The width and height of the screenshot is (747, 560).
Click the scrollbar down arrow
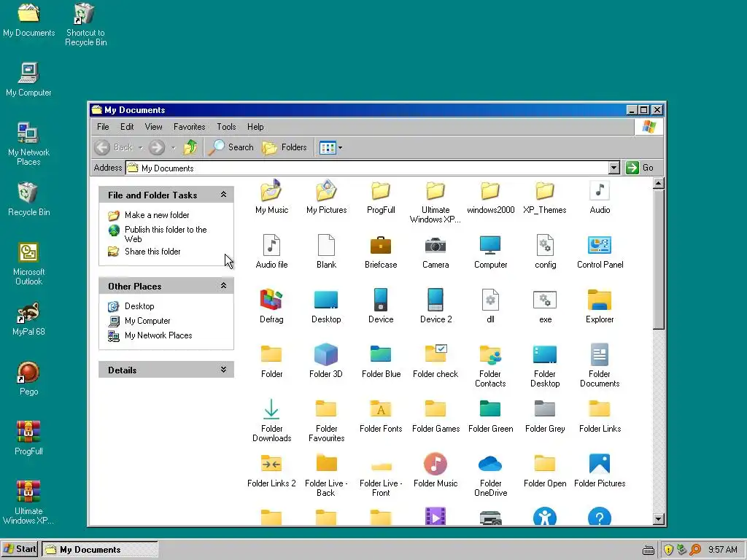point(659,518)
